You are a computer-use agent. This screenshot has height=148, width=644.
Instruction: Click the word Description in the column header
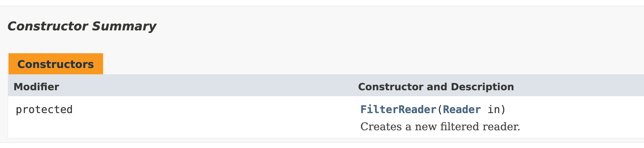coord(482,87)
